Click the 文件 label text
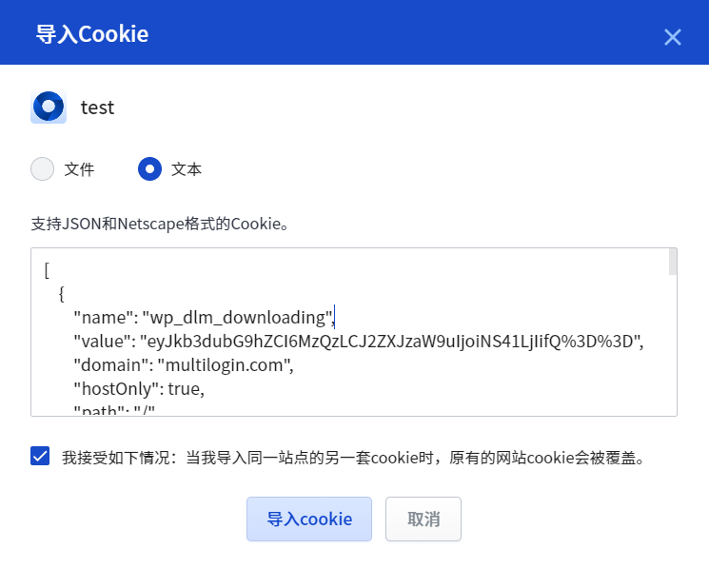 click(79, 169)
